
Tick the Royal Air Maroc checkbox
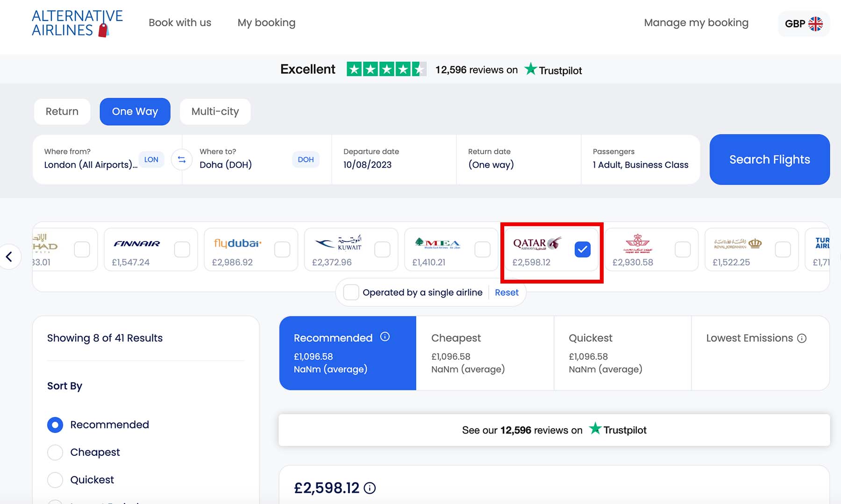683,249
